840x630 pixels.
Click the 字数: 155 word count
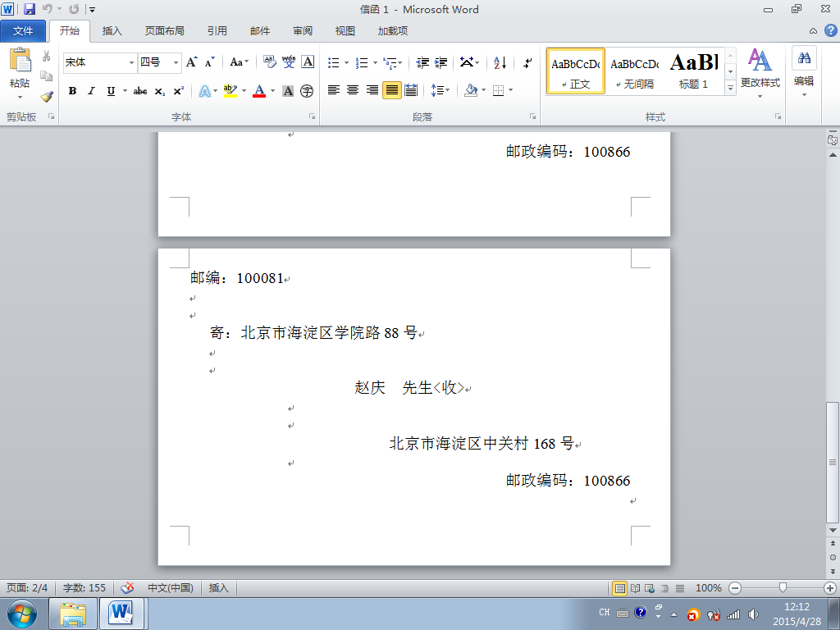pyautogui.click(x=84, y=587)
